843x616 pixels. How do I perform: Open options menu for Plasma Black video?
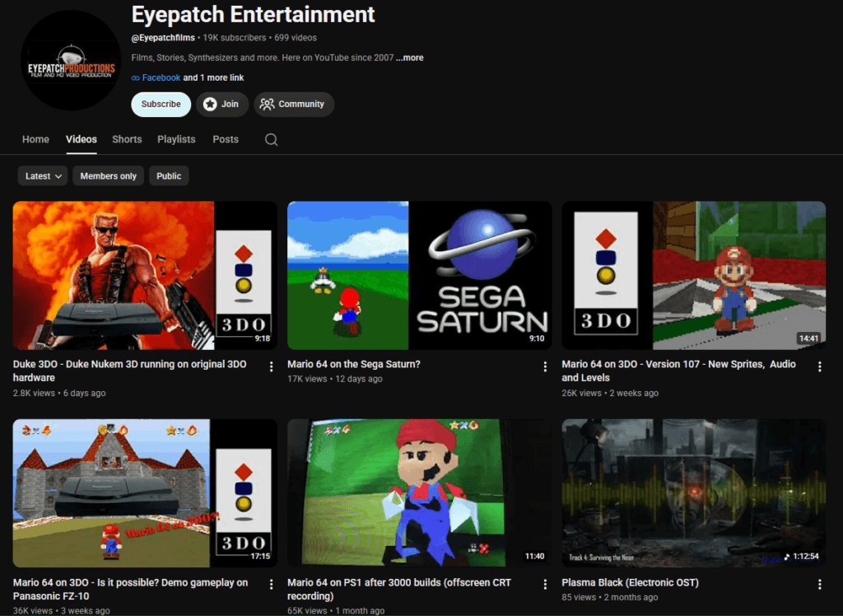click(819, 584)
